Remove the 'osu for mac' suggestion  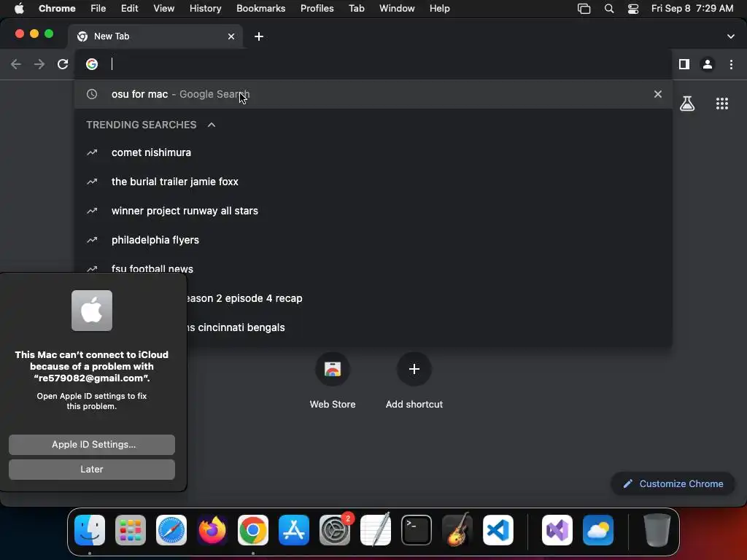point(658,94)
